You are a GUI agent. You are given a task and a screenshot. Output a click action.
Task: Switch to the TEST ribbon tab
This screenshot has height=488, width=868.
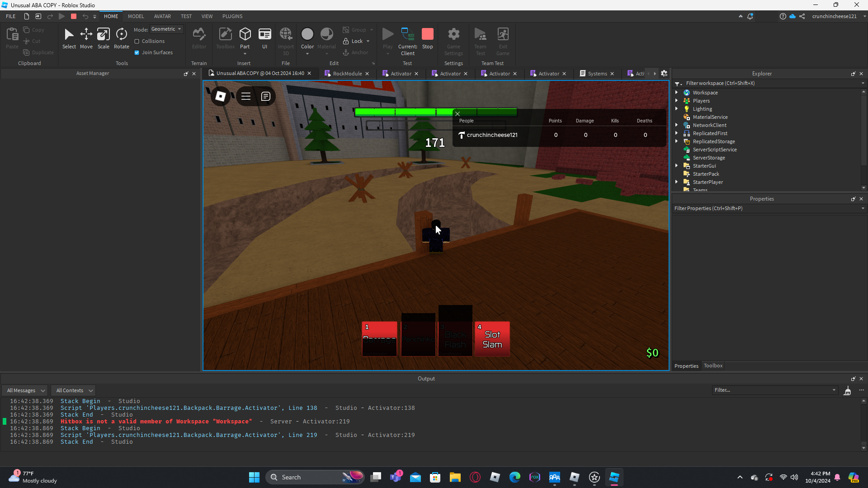click(186, 16)
